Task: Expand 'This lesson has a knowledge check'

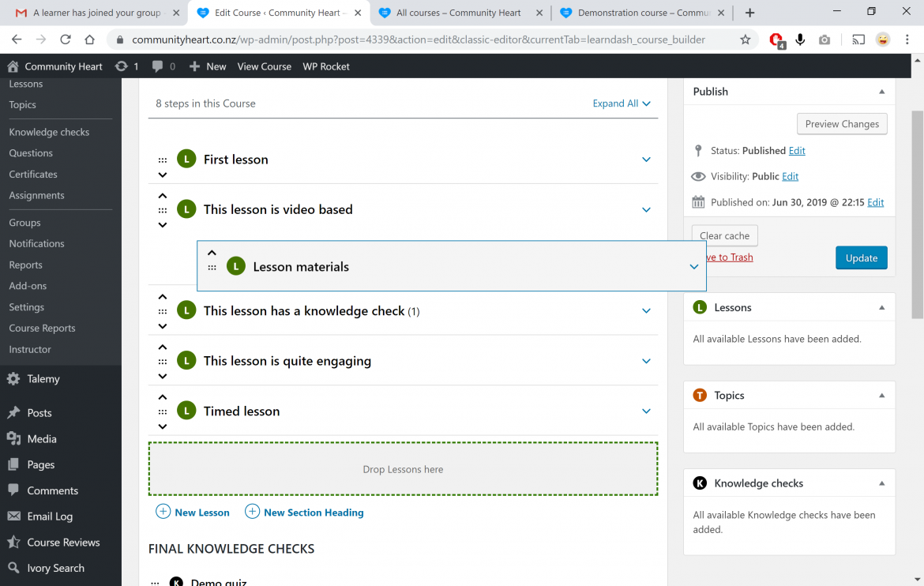Action: pos(647,311)
